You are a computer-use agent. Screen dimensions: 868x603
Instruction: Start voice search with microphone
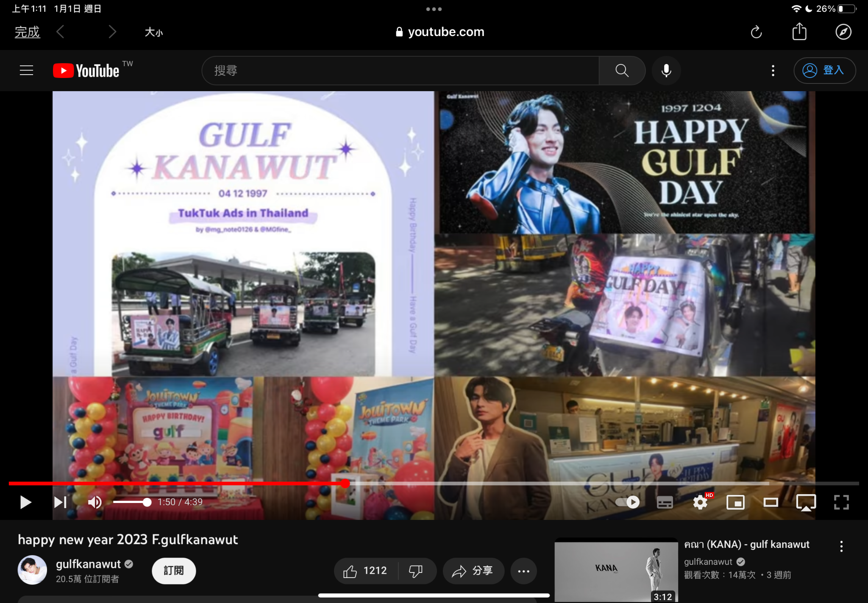pos(666,70)
